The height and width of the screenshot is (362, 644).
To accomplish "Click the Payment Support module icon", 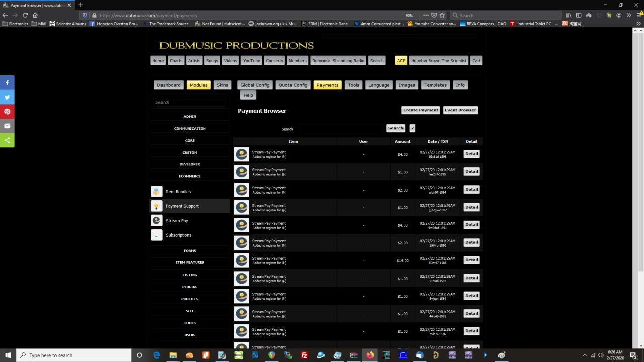I will [x=156, y=206].
